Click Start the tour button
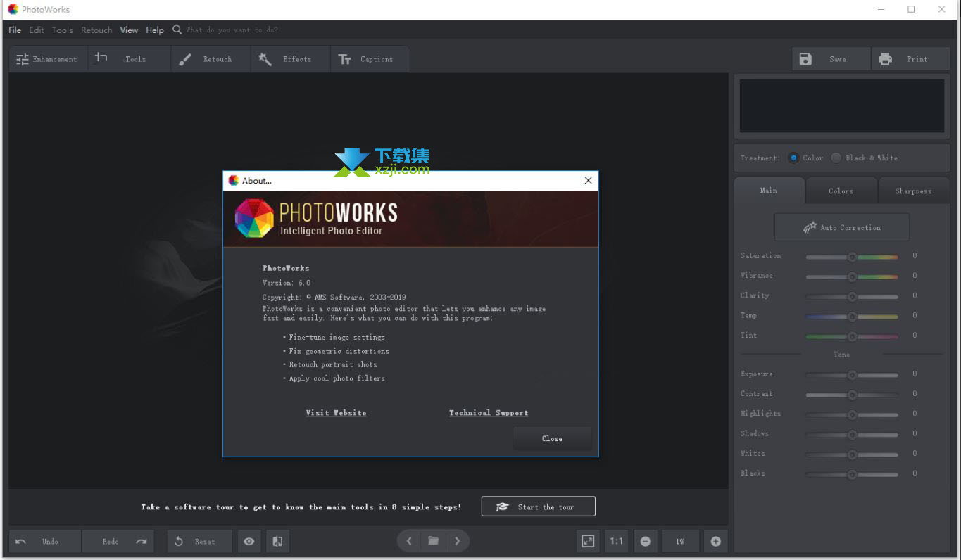 (x=539, y=507)
